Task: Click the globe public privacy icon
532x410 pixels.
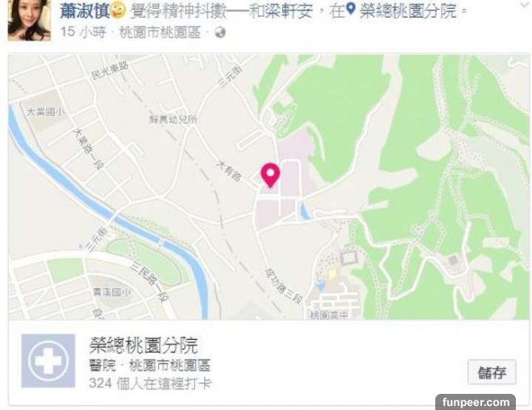Action: coord(220,33)
